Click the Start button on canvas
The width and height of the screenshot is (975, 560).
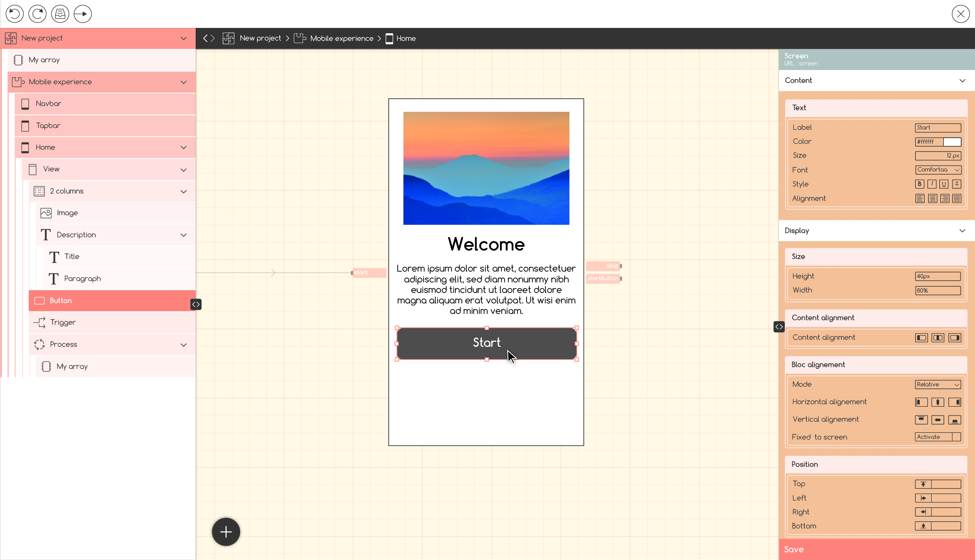point(487,343)
